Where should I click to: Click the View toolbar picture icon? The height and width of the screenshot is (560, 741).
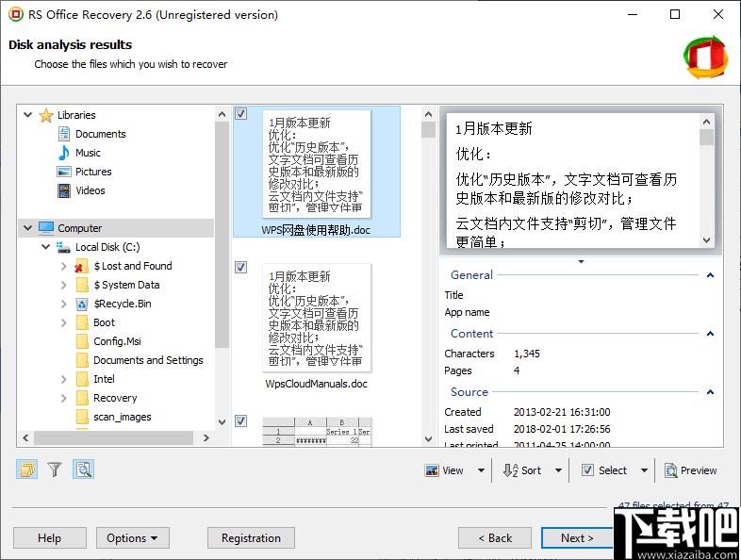[432, 470]
